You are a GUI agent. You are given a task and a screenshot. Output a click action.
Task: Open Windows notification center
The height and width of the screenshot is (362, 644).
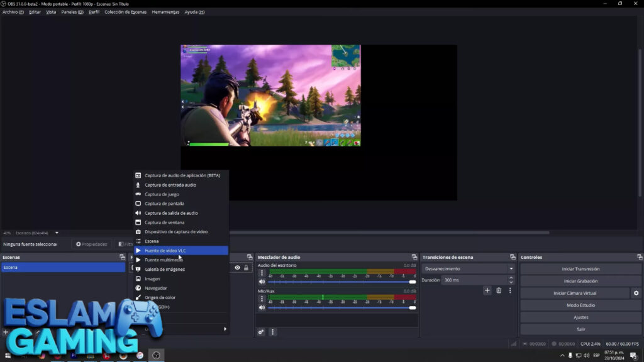[634, 356]
